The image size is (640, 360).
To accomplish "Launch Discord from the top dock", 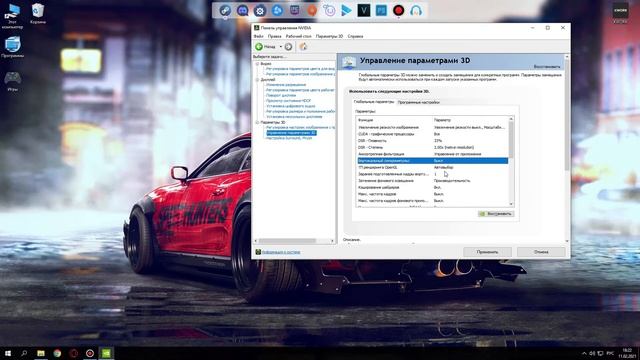I will 242,10.
